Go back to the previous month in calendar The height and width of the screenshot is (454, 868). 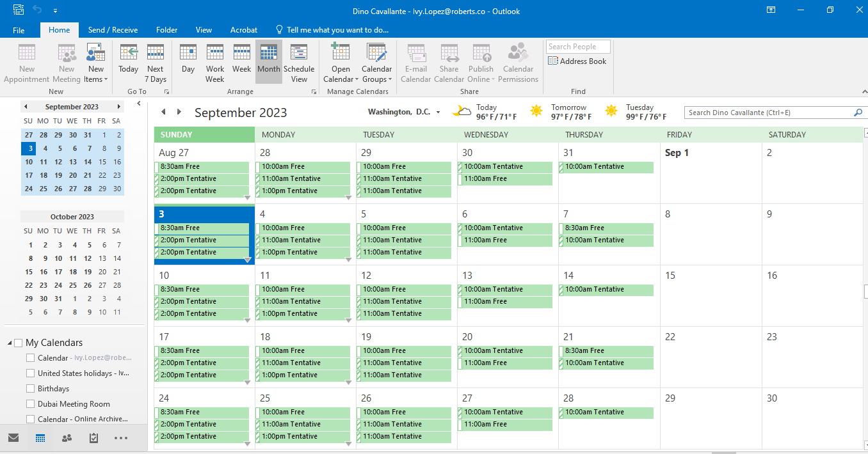tap(163, 112)
